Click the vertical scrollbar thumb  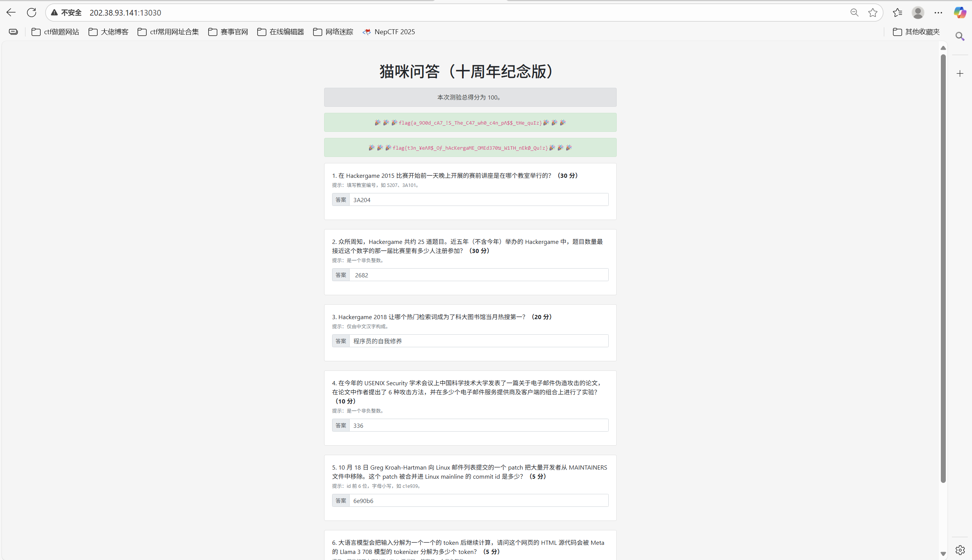[943, 268]
